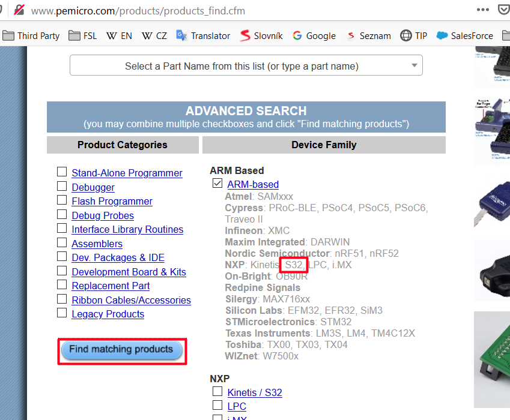Enable the Flash Programmer checkbox
Screen dimensions: 510x420
click(x=62, y=201)
